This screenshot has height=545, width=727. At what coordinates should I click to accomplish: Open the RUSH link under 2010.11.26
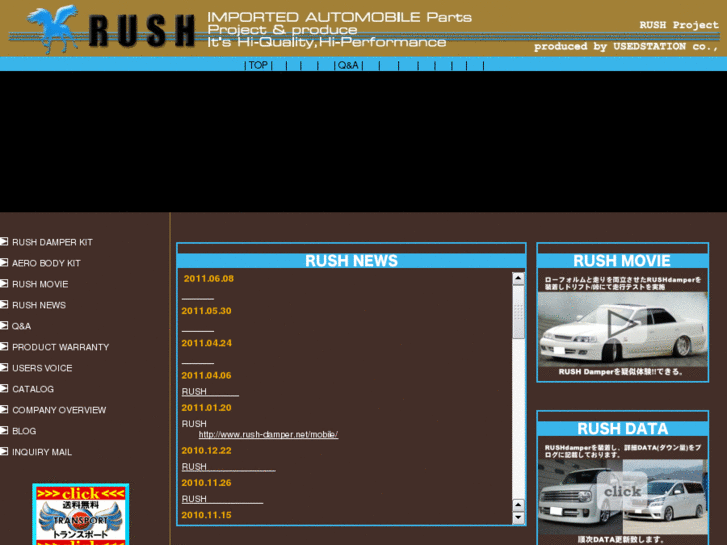[x=222, y=499]
